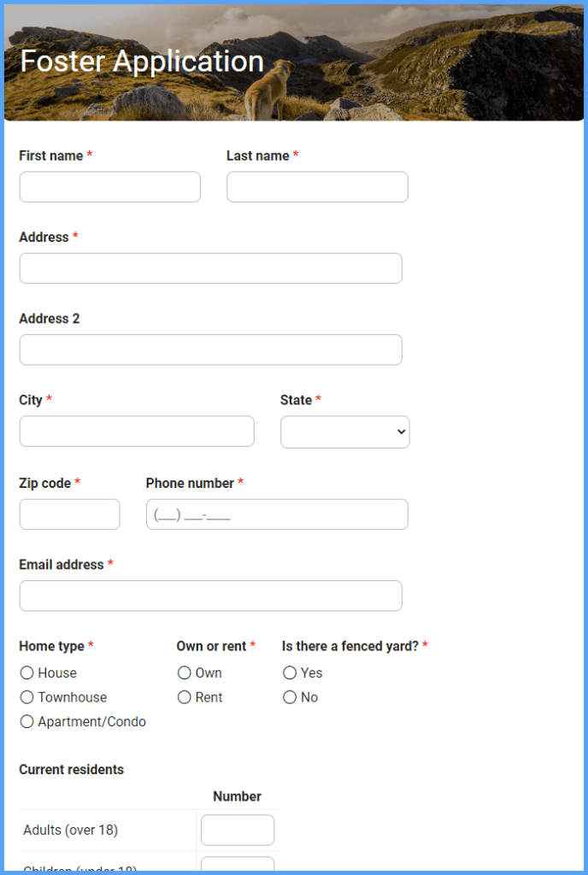Click the Address 2 field
The height and width of the screenshot is (875, 588).
tap(210, 349)
